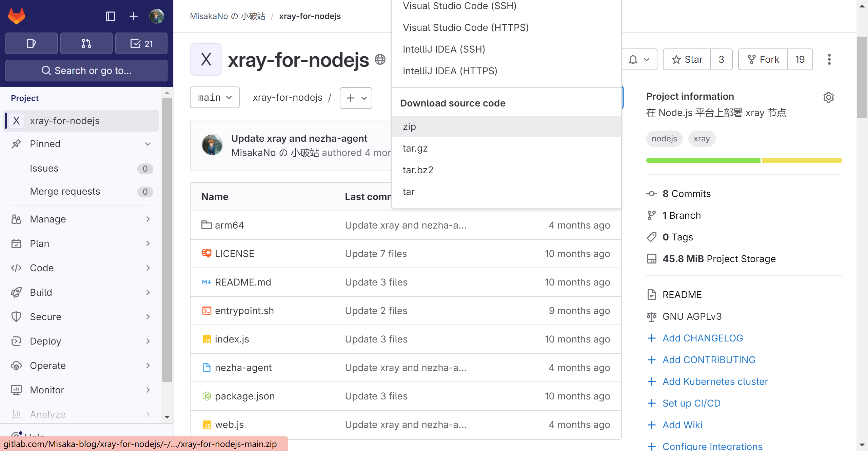The image size is (868, 451).
Task: Click the project settings gear icon
Action: tap(828, 97)
